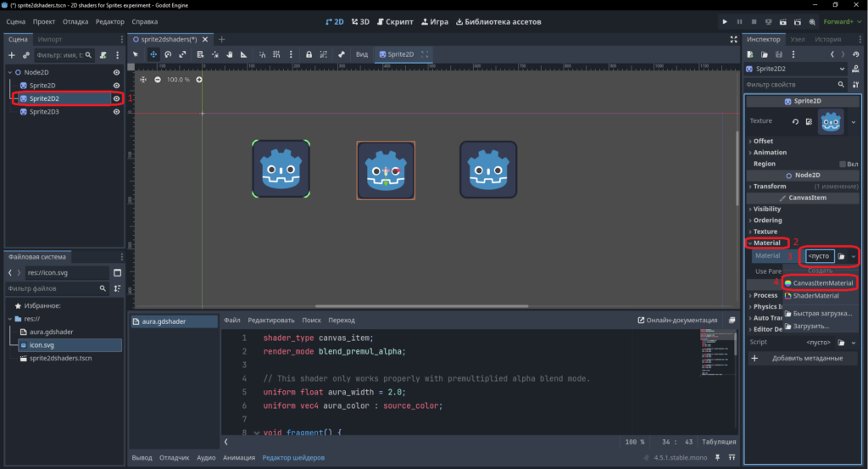Open the Forward+ renderer dropdown
This screenshot has width=868, height=469.
click(842, 21)
